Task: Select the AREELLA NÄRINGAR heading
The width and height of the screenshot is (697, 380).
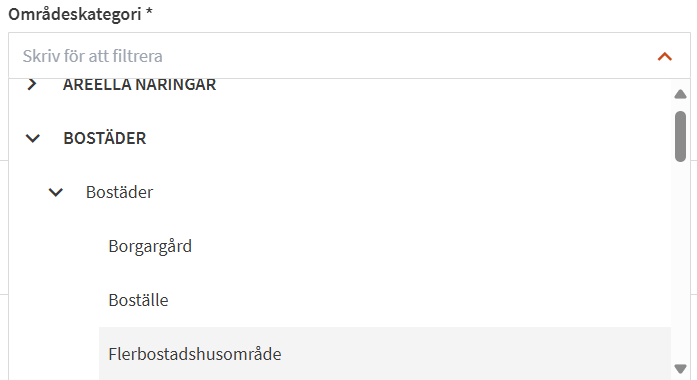Action: (140, 84)
